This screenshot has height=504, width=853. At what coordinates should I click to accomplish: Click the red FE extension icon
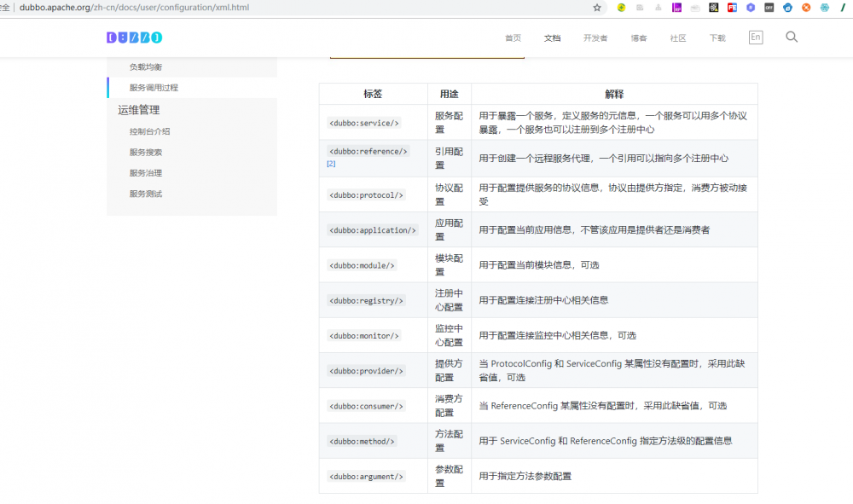coord(732,8)
